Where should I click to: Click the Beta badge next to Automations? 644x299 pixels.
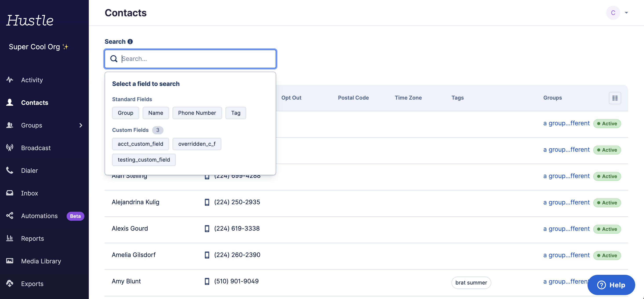(75, 216)
